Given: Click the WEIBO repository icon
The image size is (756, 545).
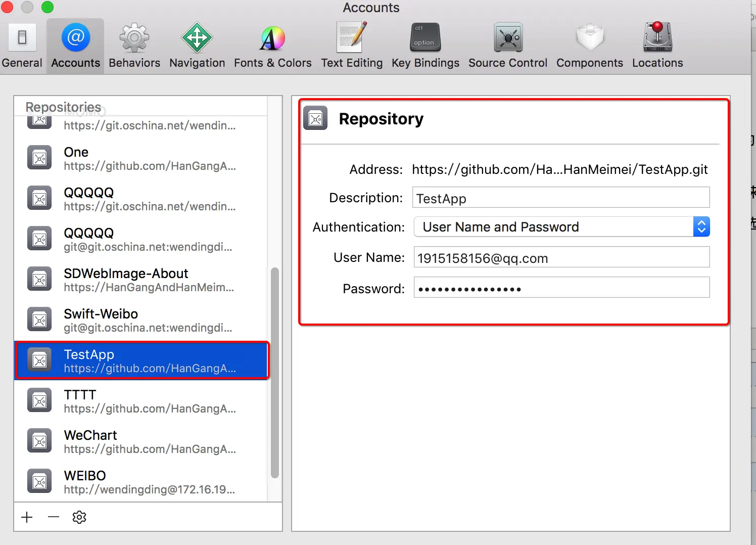Looking at the screenshot, I should click(39, 482).
